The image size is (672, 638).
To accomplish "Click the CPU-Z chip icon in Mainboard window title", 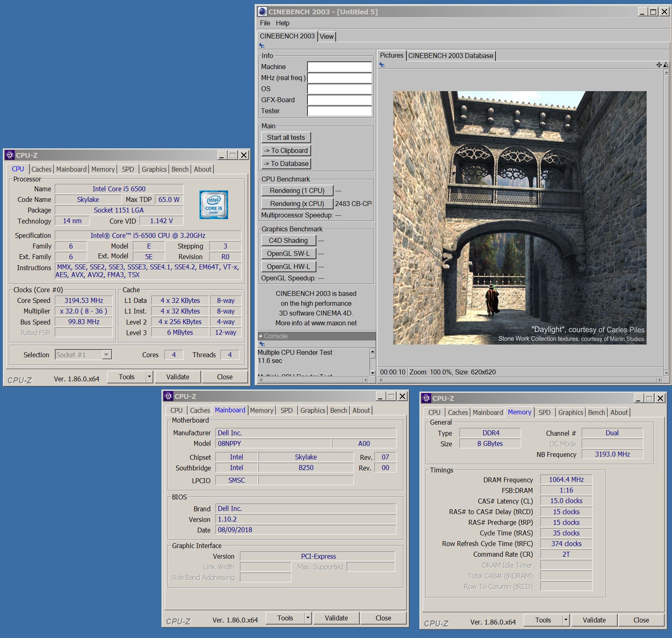I will (168, 396).
